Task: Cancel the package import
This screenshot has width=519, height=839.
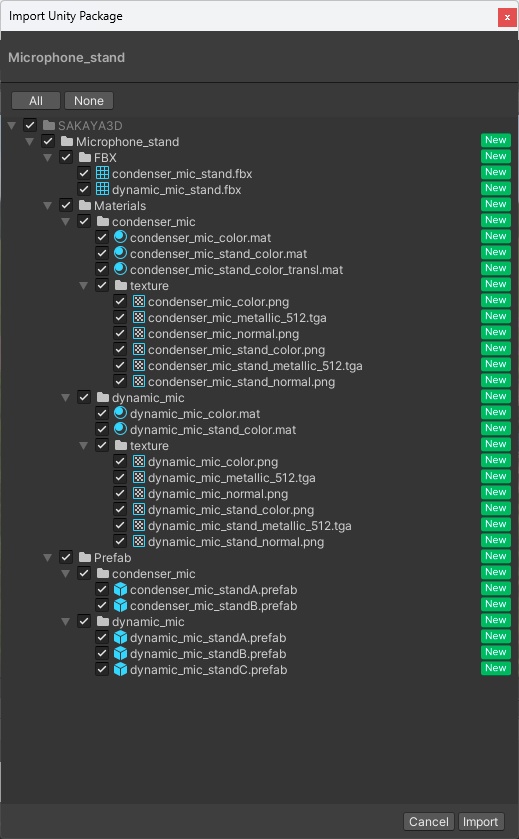Action: [429, 821]
